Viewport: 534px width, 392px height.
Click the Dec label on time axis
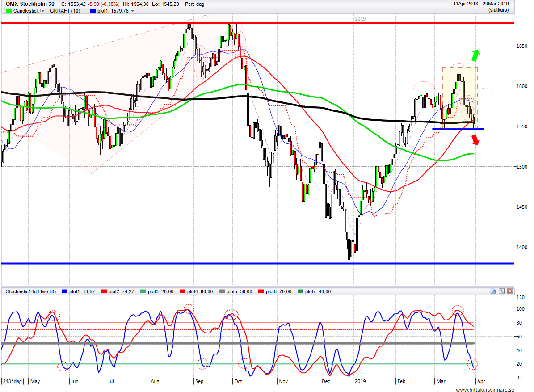point(326,381)
